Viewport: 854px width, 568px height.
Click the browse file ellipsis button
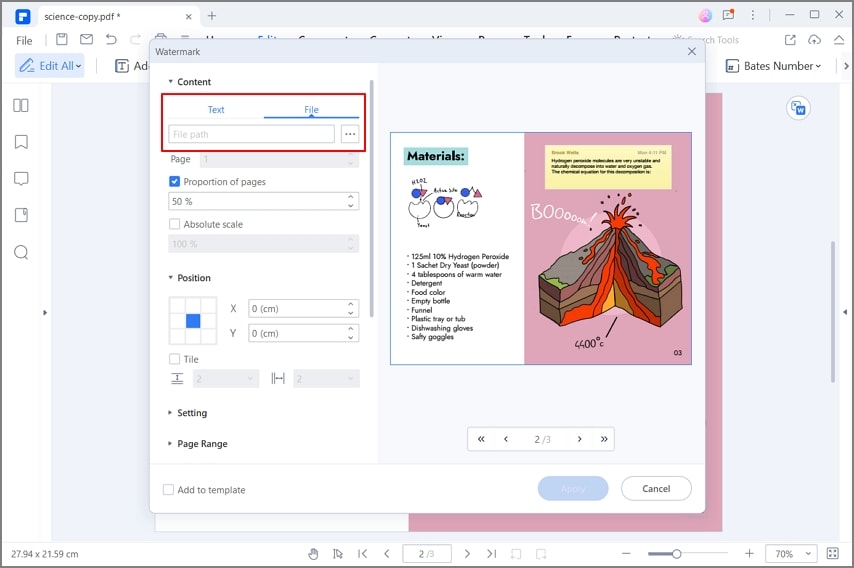coord(349,134)
